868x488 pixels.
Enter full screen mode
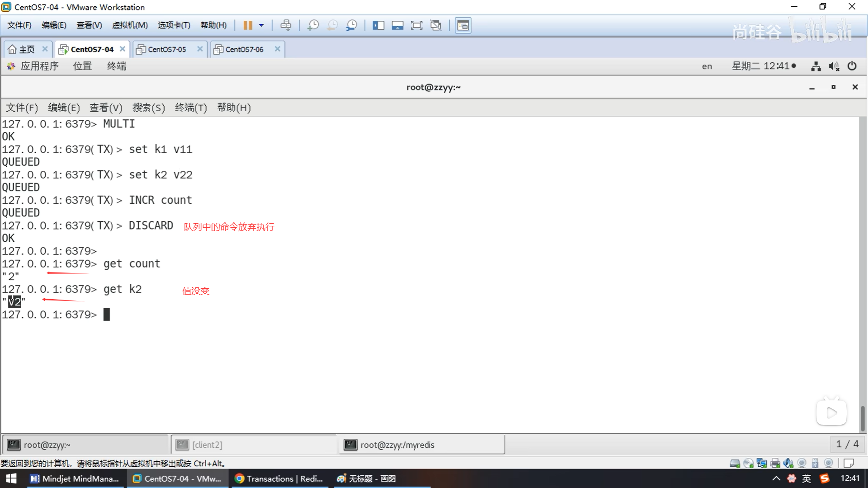416,25
